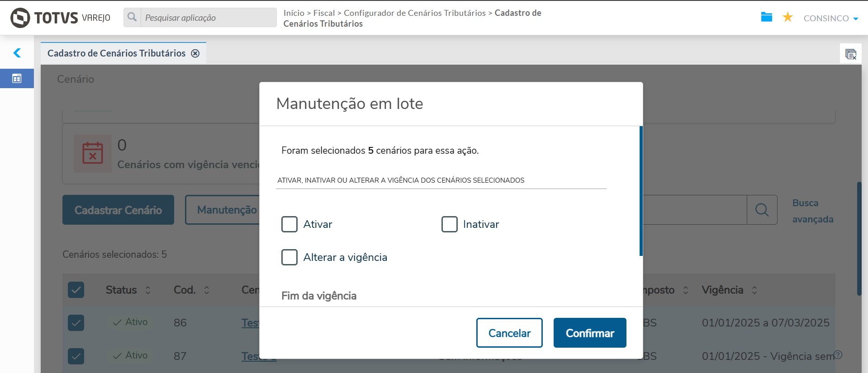868x373 pixels.
Task: Open the calendar grid sidebar icon
Action: (x=17, y=78)
